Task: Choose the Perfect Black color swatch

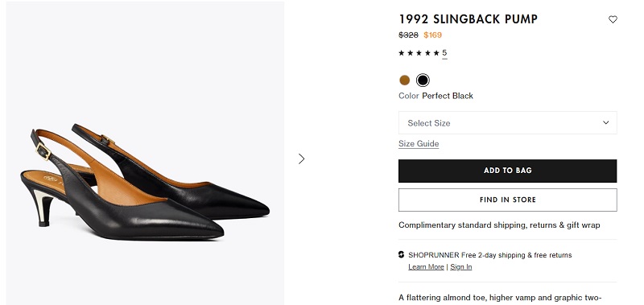Action: point(423,80)
